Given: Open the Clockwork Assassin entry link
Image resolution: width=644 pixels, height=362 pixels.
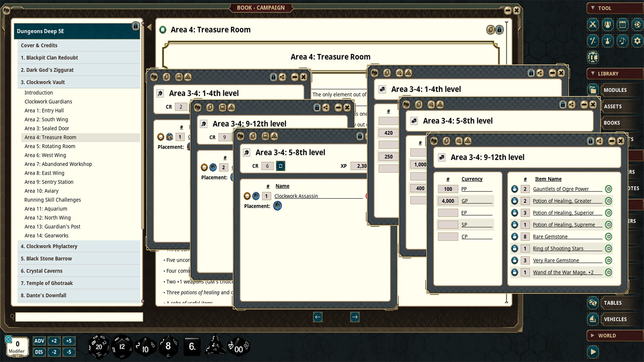Looking at the screenshot, I should 296,196.
